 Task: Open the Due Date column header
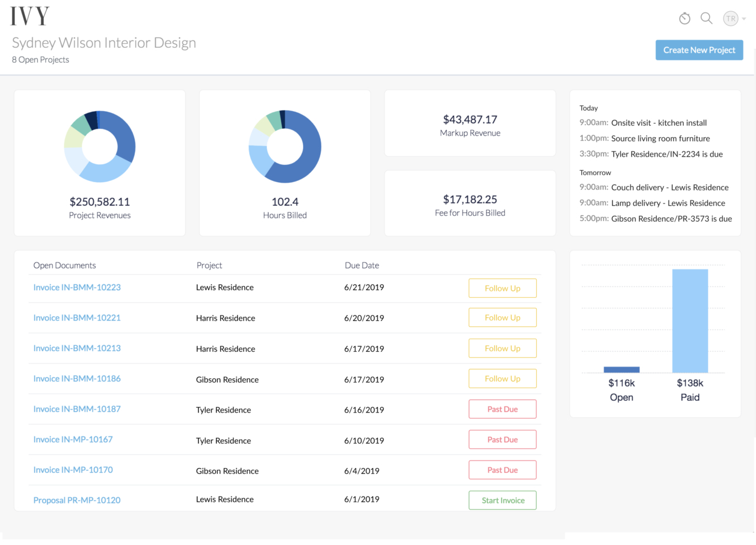pyautogui.click(x=361, y=265)
